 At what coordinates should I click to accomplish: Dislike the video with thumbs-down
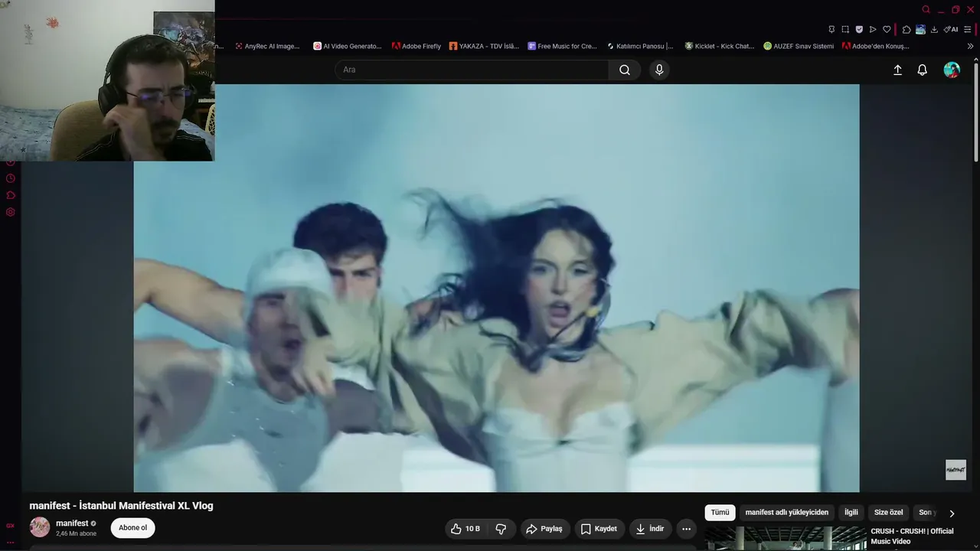[501, 529]
